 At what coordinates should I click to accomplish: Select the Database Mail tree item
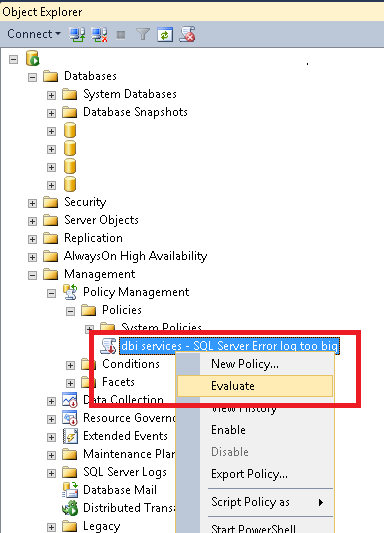[x=120, y=490]
